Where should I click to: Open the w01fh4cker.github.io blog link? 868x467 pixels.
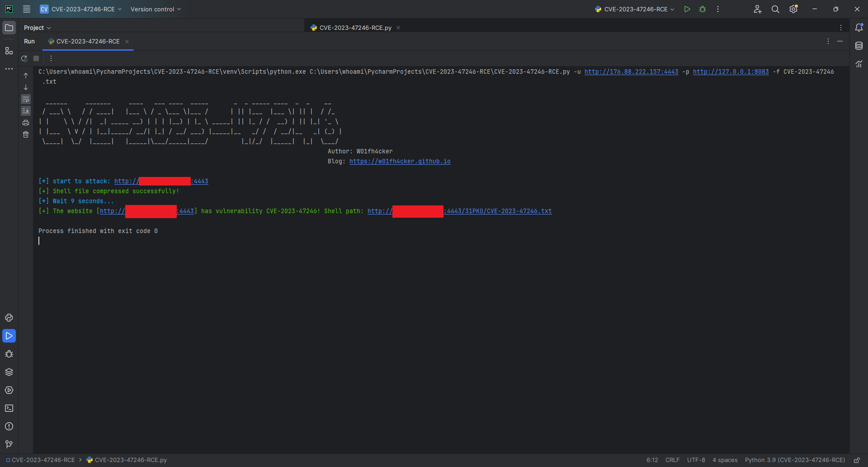click(400, 161)
